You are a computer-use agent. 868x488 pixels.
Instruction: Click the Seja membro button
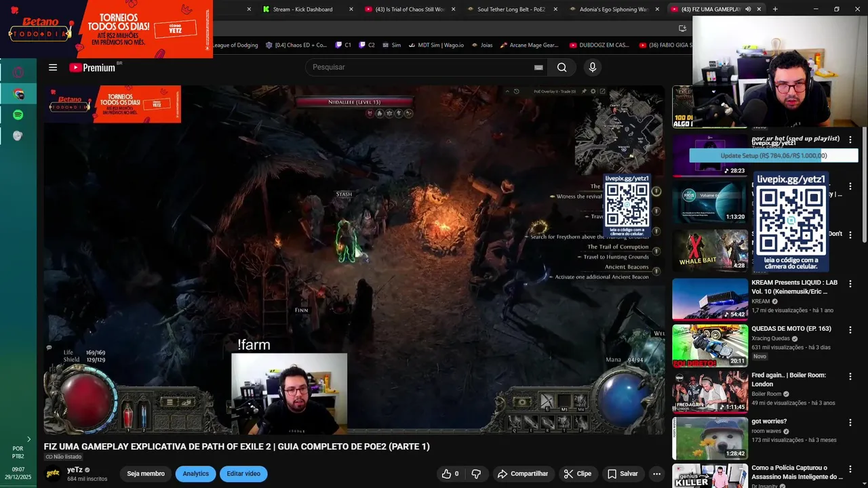pos(146,474)
